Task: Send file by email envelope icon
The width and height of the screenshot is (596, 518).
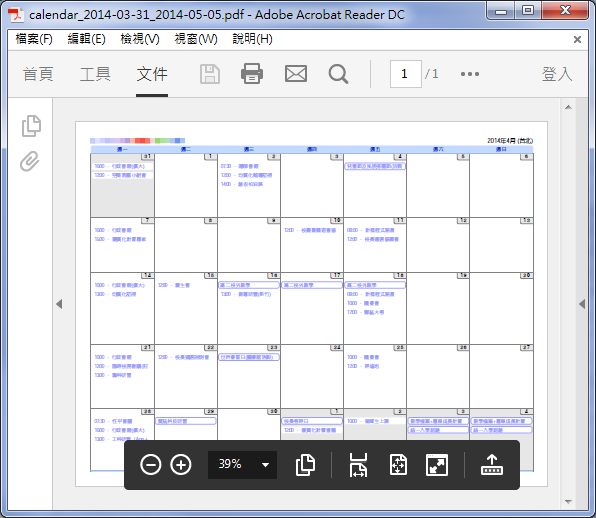Action: point(296,74)
